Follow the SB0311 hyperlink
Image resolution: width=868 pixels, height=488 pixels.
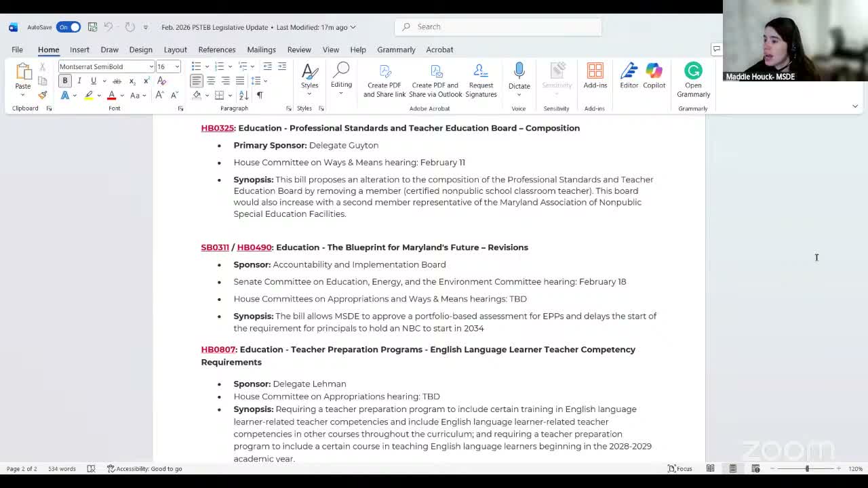(x=215, y=247)
